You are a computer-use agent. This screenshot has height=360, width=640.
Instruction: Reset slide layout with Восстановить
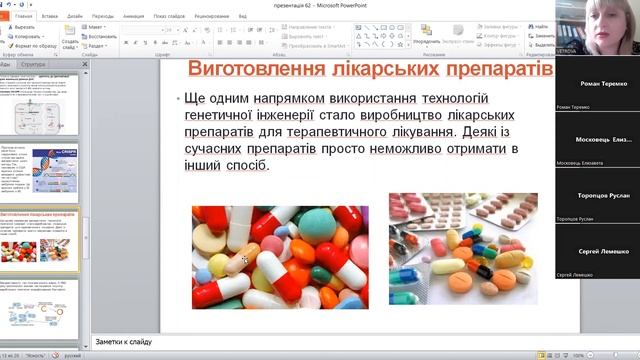99,36
